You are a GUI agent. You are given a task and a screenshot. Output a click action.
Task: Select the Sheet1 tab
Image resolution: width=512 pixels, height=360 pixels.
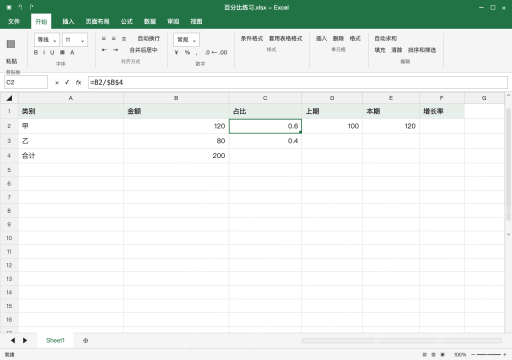[x=55, y=340]
